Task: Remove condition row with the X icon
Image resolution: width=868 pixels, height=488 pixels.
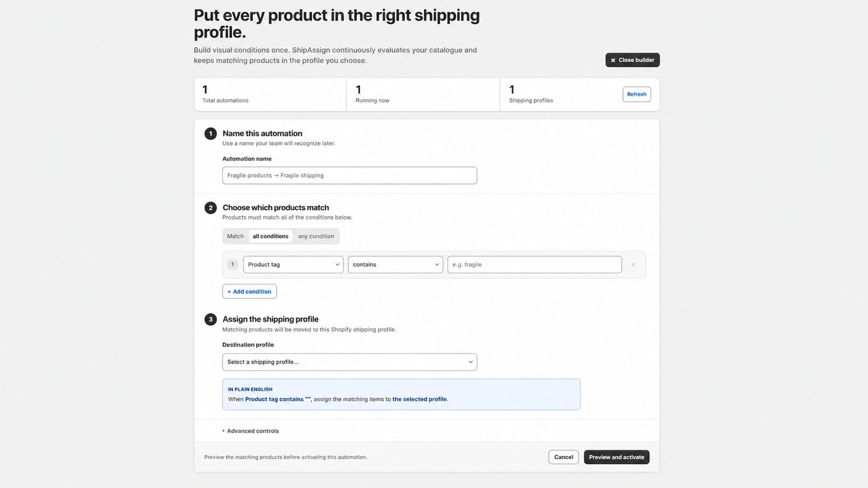Action: point(633,265)
